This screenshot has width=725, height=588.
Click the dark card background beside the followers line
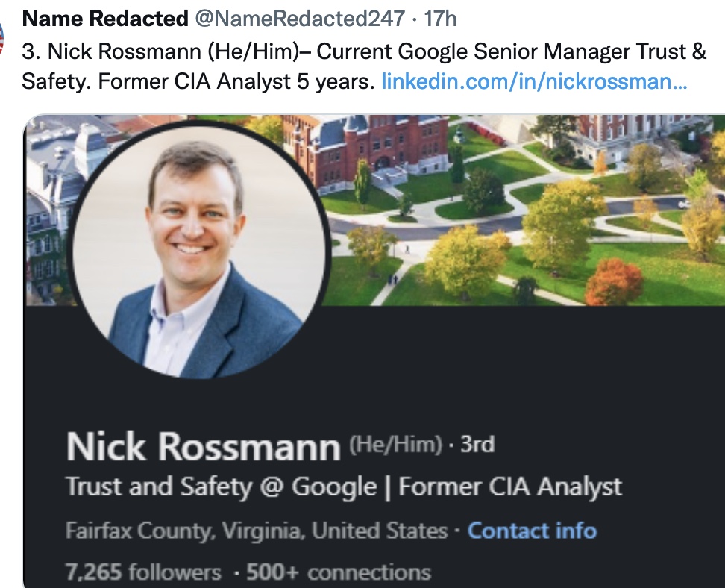pos(582,572)
